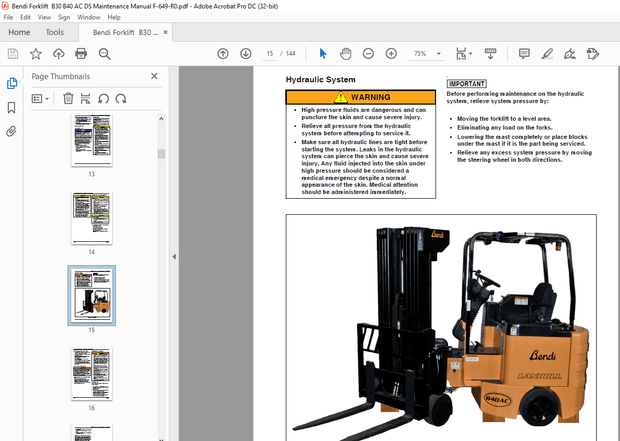Select page 13 thumbnail
Image resolution: width=620 pixels, height=441 pixels.
click(92, 140)
